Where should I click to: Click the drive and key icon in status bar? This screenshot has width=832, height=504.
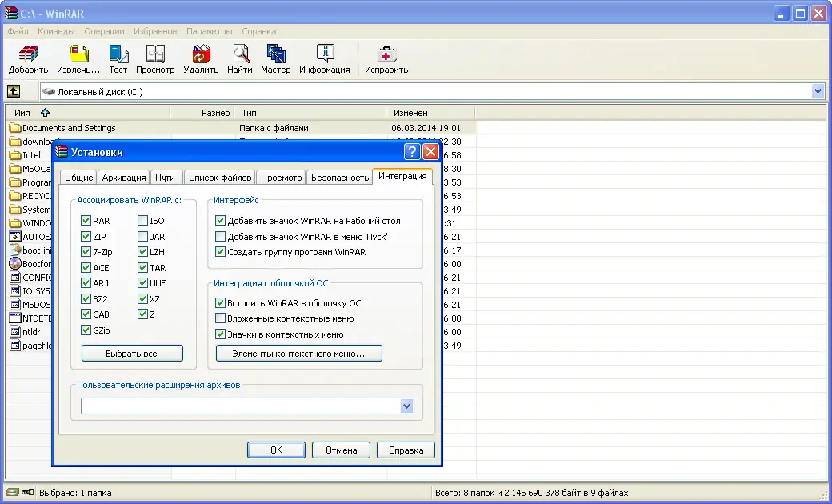coord(21,492)
